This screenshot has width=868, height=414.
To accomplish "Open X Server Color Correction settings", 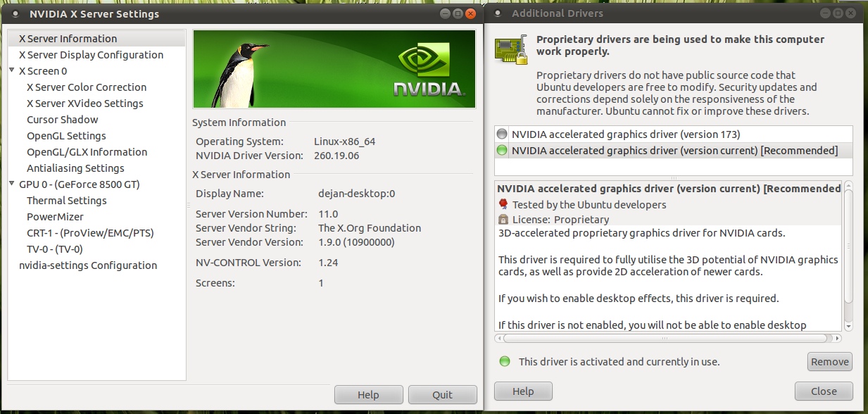I will [x=87, y=87].
